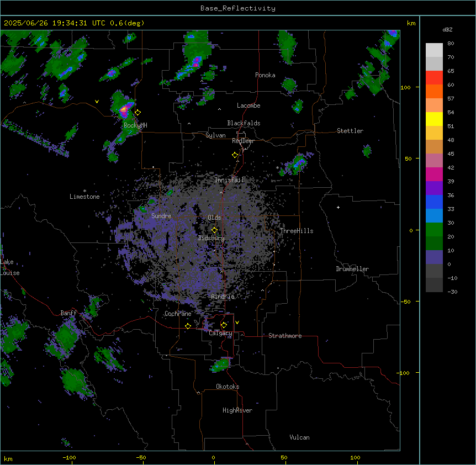
Task: Click the Okotoks city label
Action: (x=228, y=387)
